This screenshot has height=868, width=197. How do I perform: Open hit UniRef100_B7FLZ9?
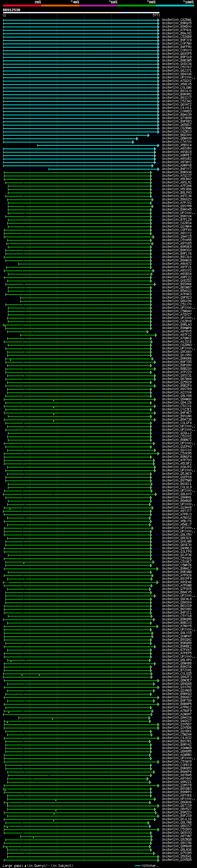point(176,220)
